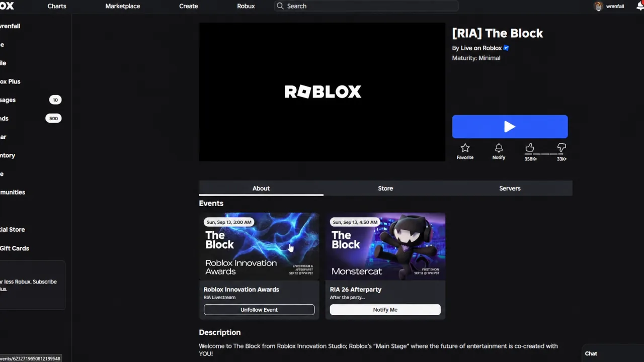The height and width of the screenshot is (362, 644).
Task: Click the '[RIA] The Block' game title
Action: (498, 33)
